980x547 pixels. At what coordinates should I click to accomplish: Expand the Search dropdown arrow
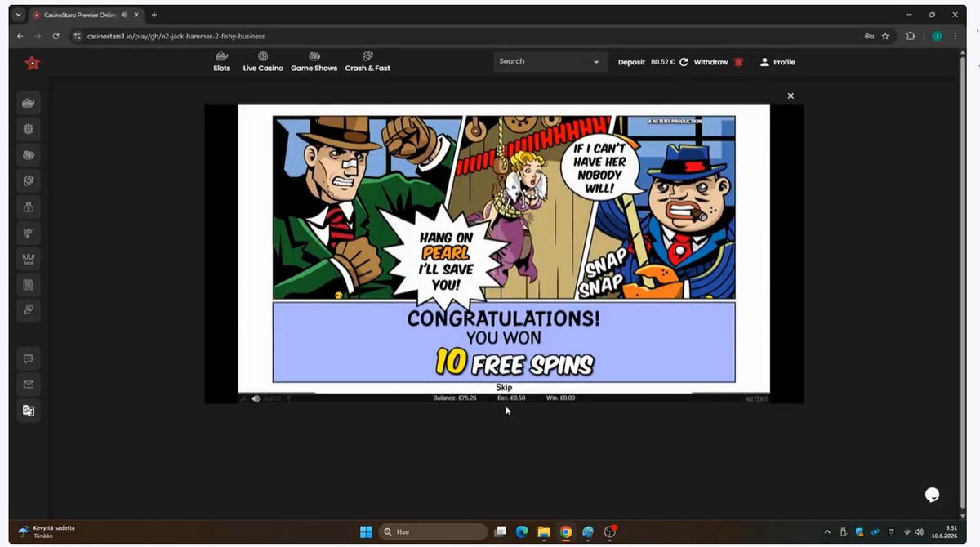(x=596, y=62)
